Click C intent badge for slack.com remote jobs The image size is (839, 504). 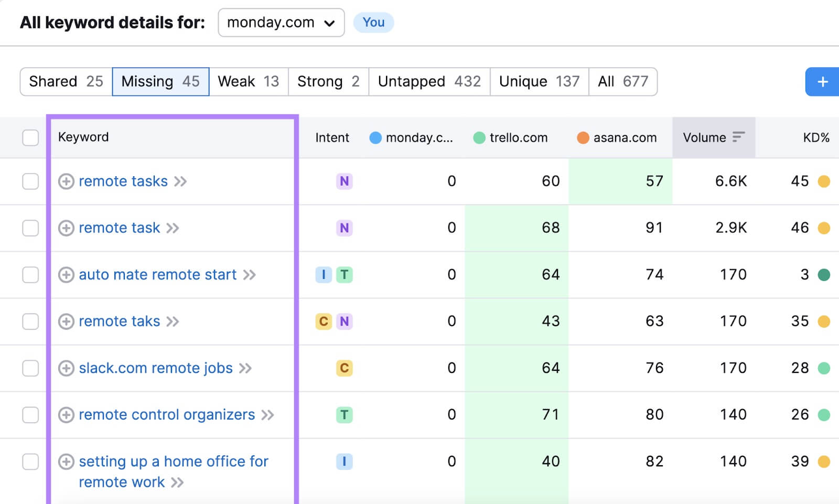click(x=344, y=368)
